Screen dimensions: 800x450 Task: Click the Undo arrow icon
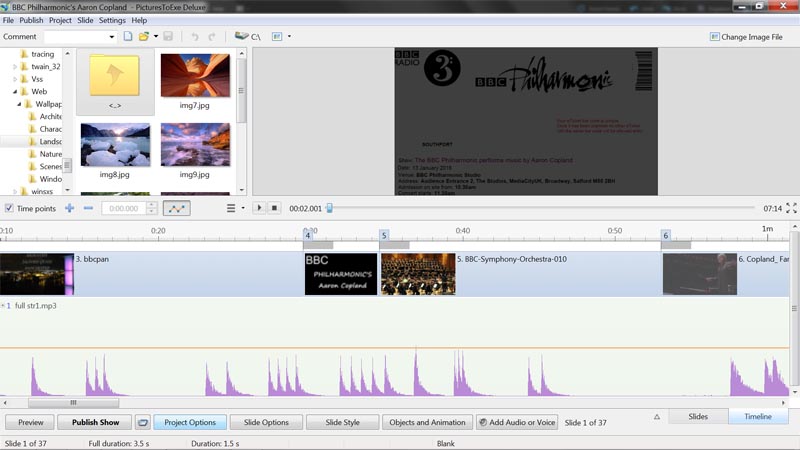click(195, 36)
